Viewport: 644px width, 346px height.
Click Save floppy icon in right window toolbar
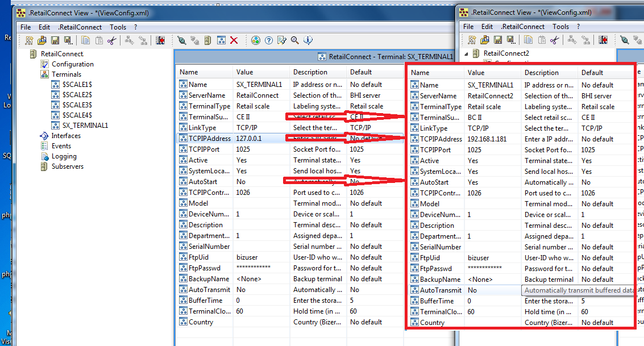point(498,40)
